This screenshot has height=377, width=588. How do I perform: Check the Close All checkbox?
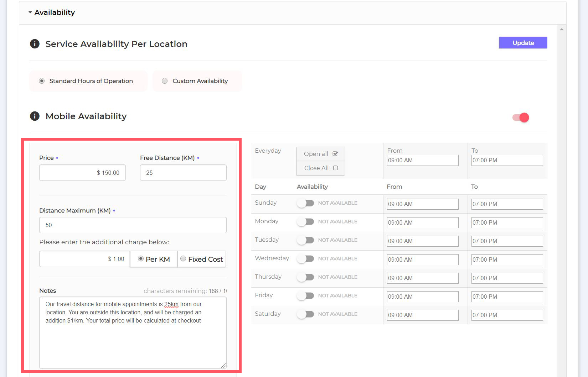(335, 168)
